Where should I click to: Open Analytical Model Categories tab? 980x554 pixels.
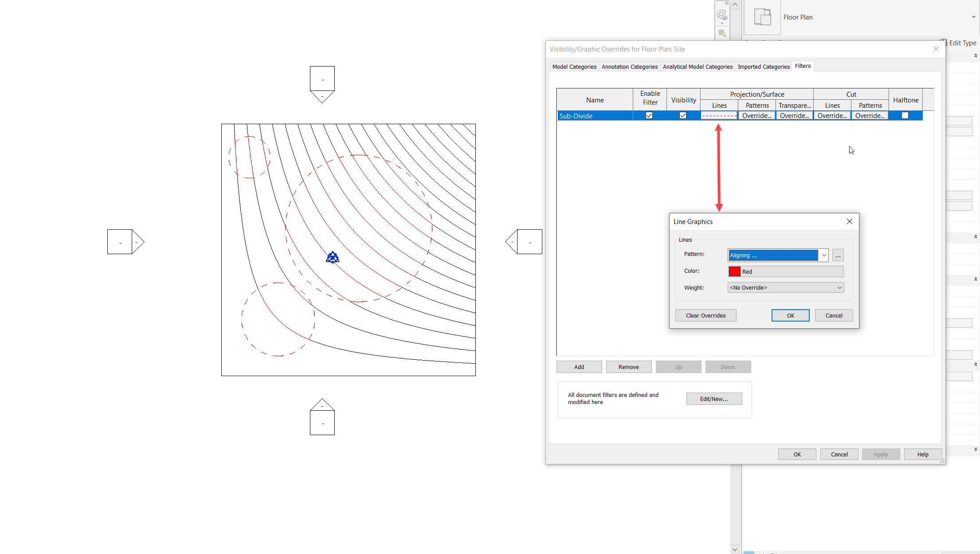[698, 67]
